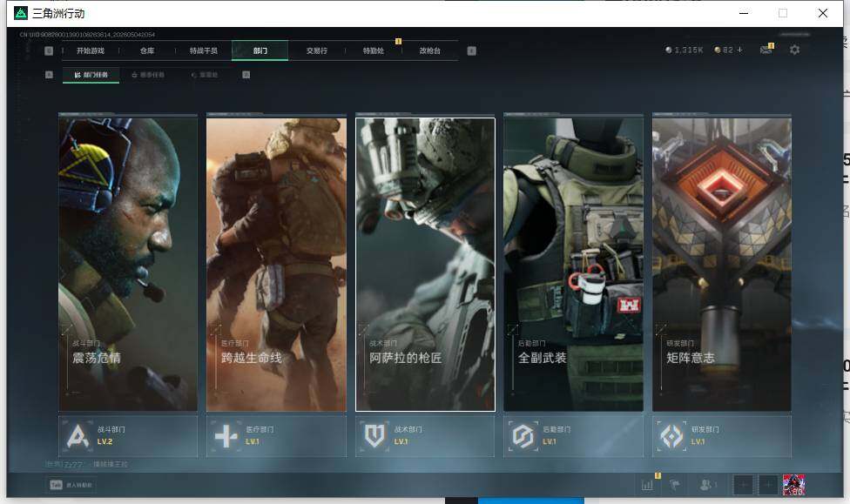Click the 震荡危情 mission title text
The height and width of the screenshot is (504, 850).
pyautogui.click(x=97, y=358)
